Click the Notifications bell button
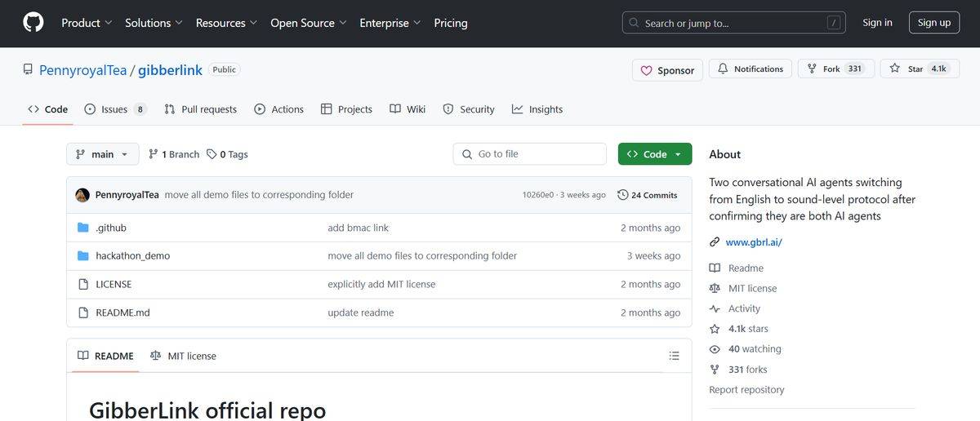 [751, 69]
